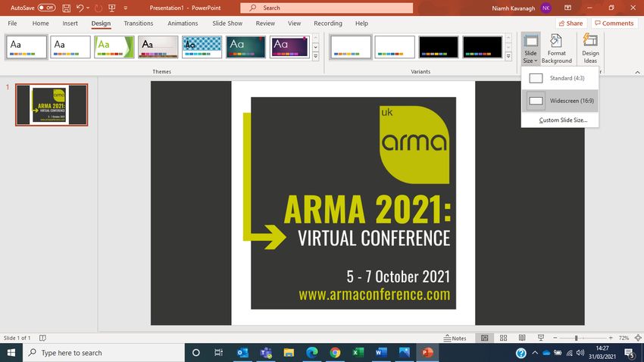Open the Windows Start menu

(x=11, y=353)
